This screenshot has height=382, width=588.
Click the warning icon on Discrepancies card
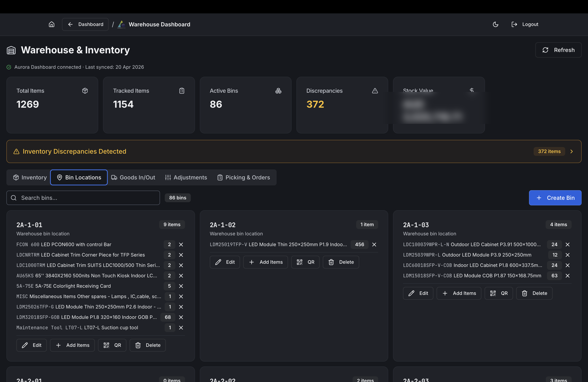coord(375,91)
